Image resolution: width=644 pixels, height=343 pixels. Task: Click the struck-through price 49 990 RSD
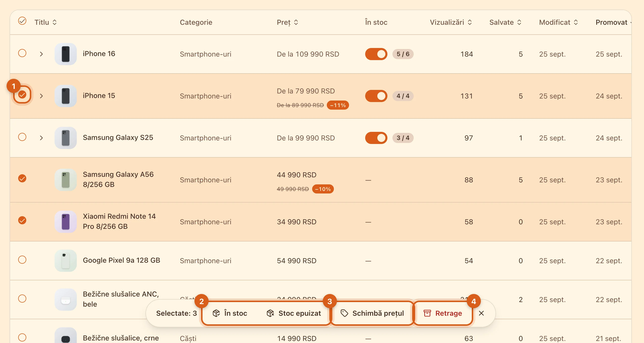[x=293, y=189]
